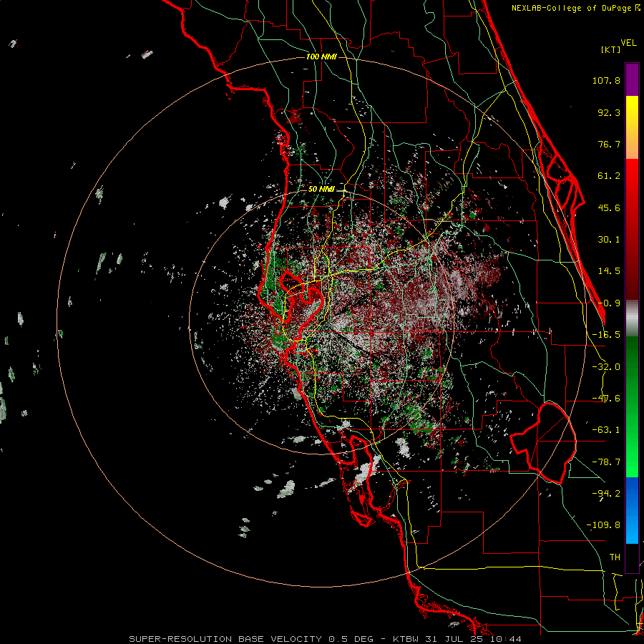Click the -78.7 value on velocity scale
Image resolution: width=644 pixels, height=644 pixels.
click(x=606, y=462)
